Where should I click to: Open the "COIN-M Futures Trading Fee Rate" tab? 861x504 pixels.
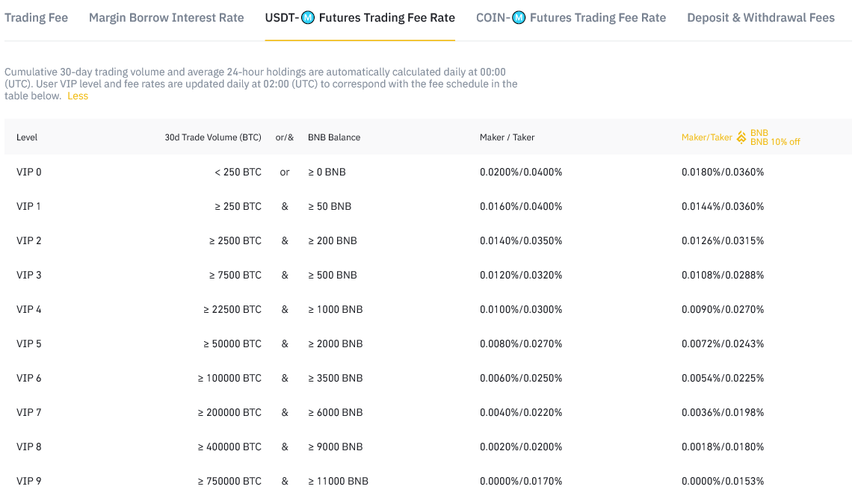[x=571, y=17]
